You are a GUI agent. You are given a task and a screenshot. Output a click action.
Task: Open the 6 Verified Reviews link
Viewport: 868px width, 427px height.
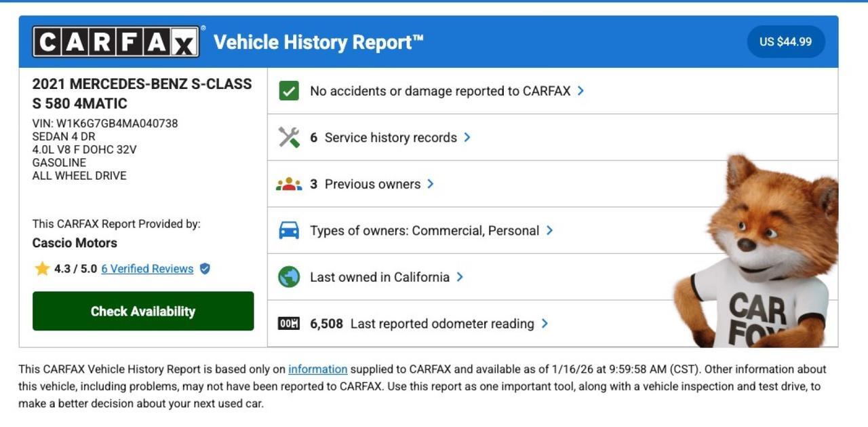(147, 269)
